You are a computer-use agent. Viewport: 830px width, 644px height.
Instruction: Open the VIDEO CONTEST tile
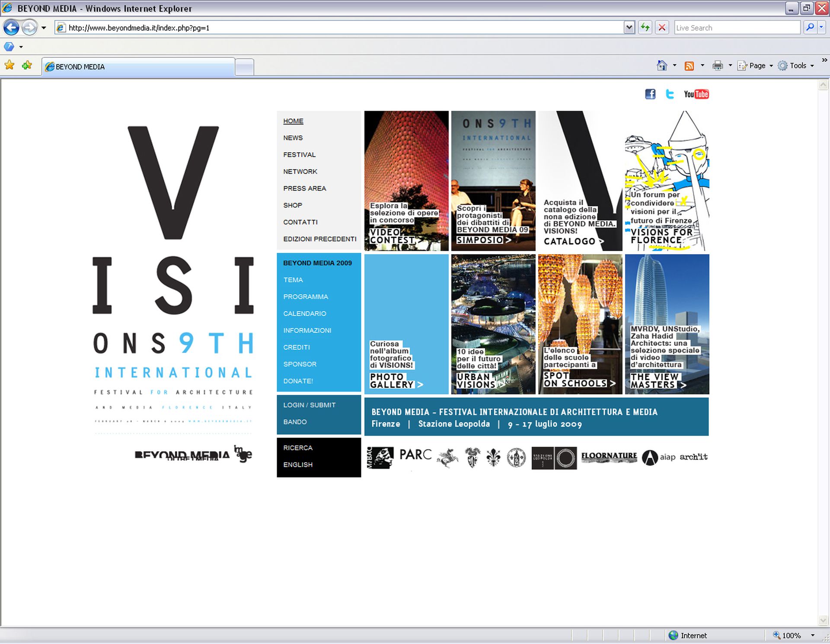coord(406,181)
